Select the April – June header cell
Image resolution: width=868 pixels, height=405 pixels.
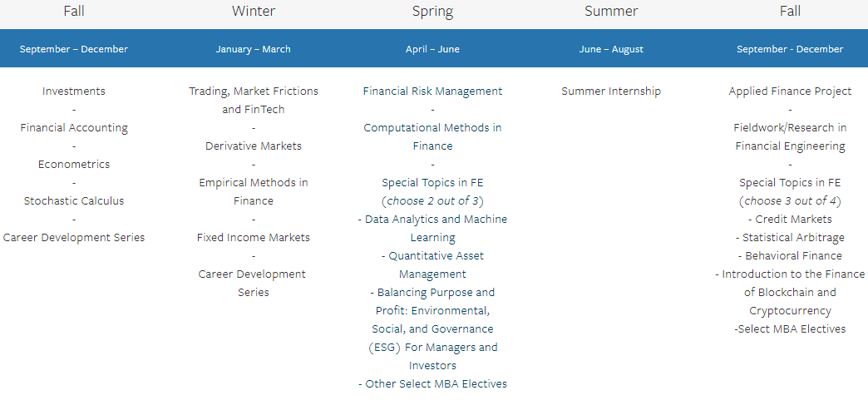point(433,49)
